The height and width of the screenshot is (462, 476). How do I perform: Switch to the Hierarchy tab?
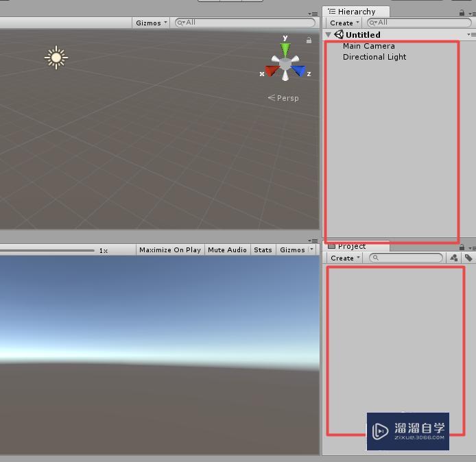click(x=356, y=12)
